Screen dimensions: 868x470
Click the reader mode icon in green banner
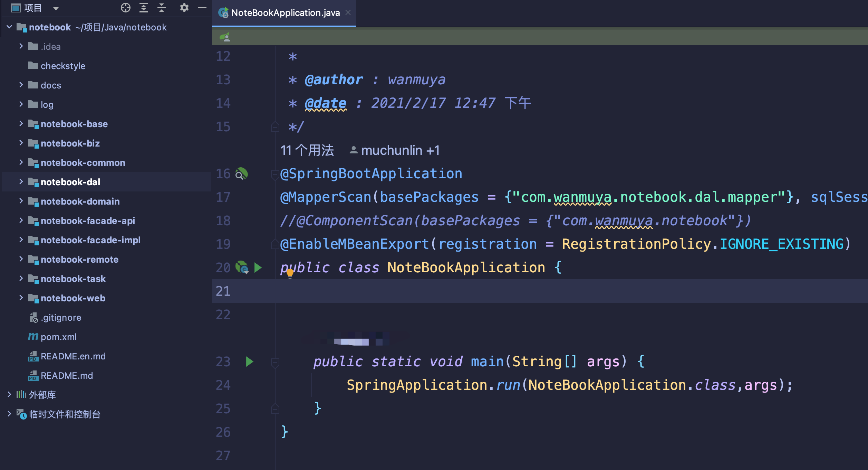coord(225,37)
